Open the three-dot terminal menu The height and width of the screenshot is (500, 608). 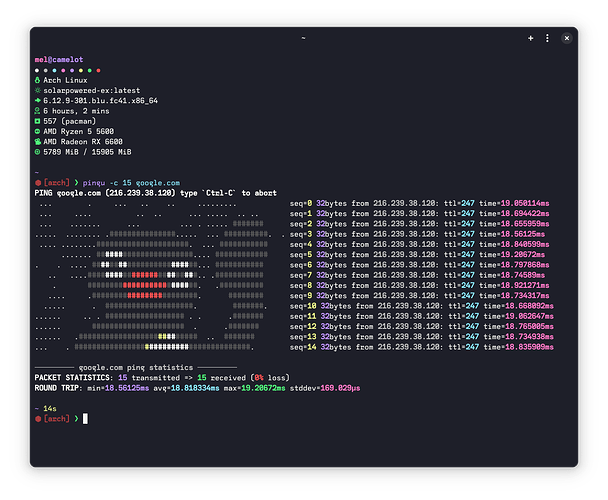pyautogui.click(x=547, y=37)
